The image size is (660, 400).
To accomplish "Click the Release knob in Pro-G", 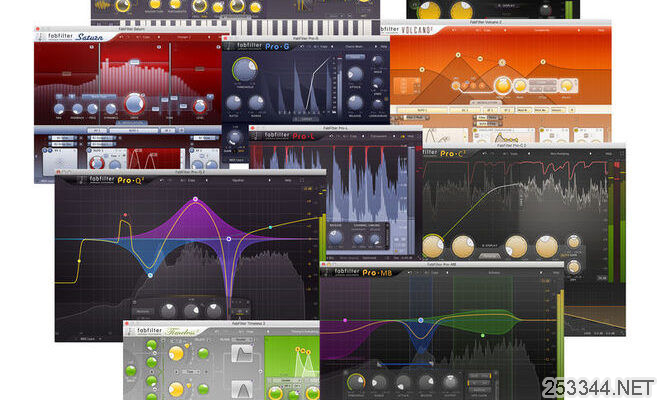I will point(355,102).
